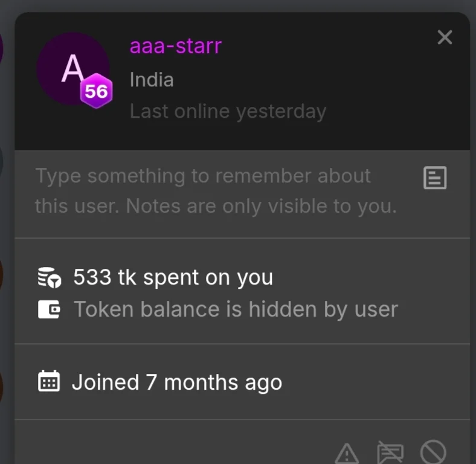Click the coin stack tokens-spent icon

coord(50,277)
